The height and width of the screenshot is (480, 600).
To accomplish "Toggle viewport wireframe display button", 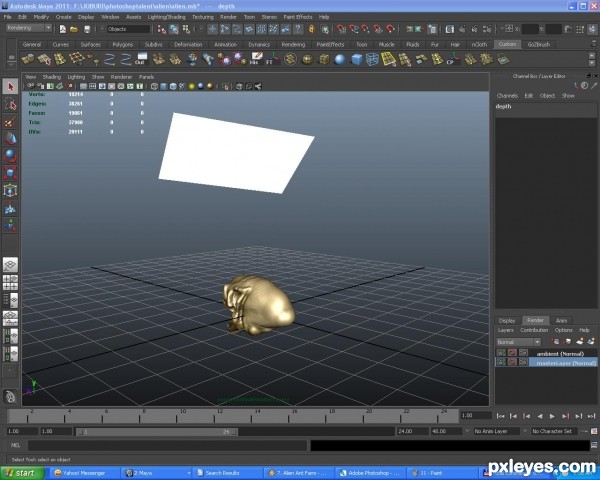I will pos(154,87).
